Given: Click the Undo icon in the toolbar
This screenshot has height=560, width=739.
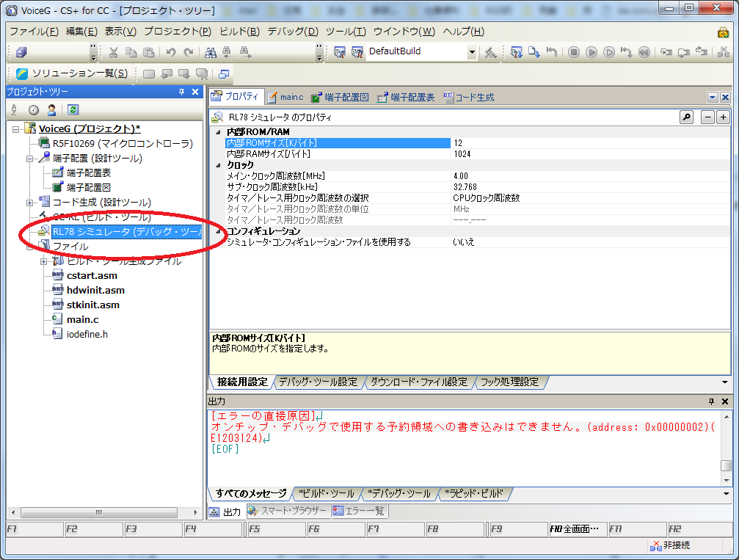Looking at the screenshot, I should point(172,51).
